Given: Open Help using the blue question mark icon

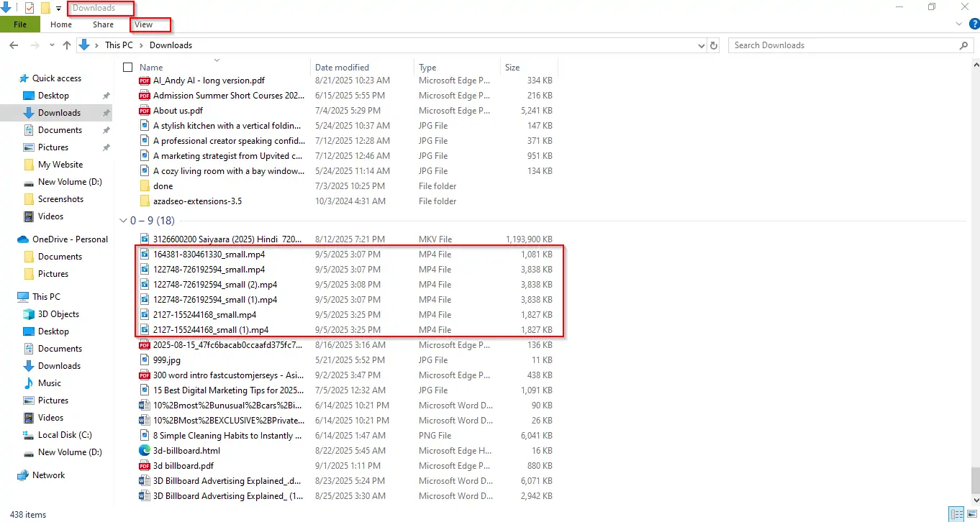Looking at the screenshot, I should [x=974, y=24].
